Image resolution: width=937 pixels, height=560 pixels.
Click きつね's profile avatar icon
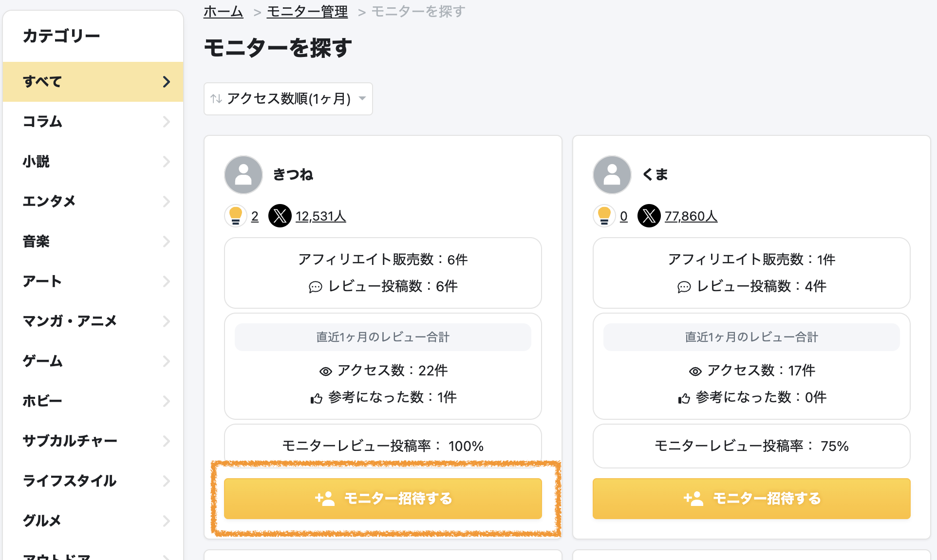click(x=244, y=174)
